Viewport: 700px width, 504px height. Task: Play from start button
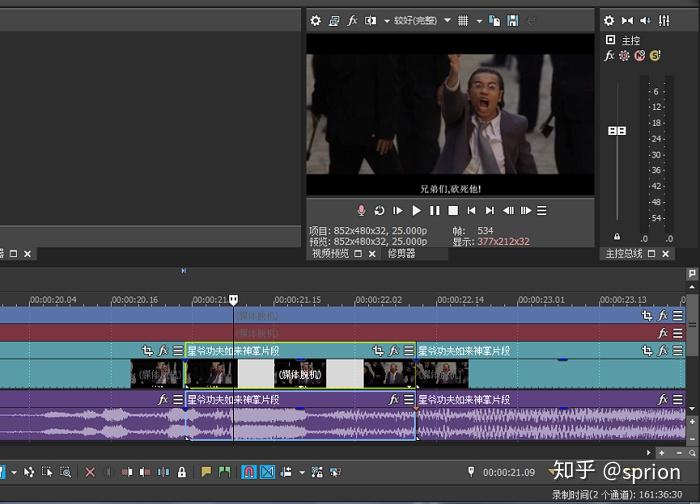pyautogui.click(x=398, y=210)
